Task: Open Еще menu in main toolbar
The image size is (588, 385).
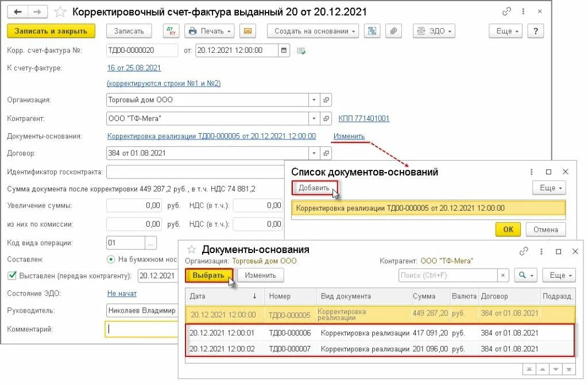Action: [505, 31]
